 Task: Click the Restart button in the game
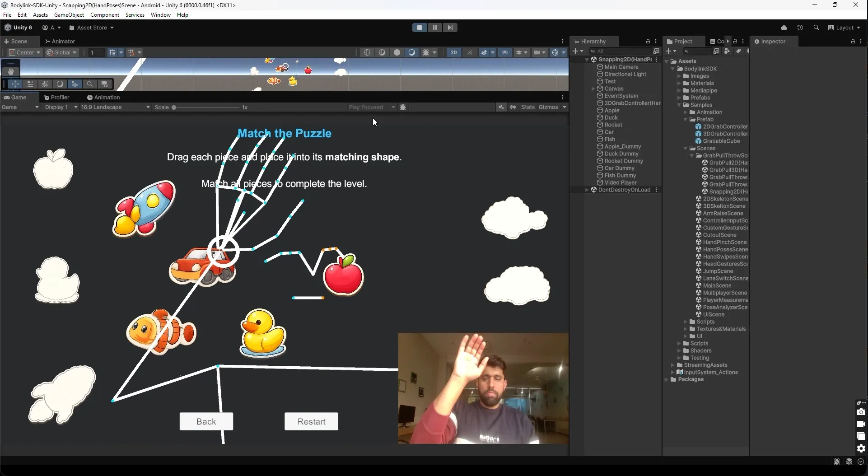pyautogui.click(x=311, y=421)
